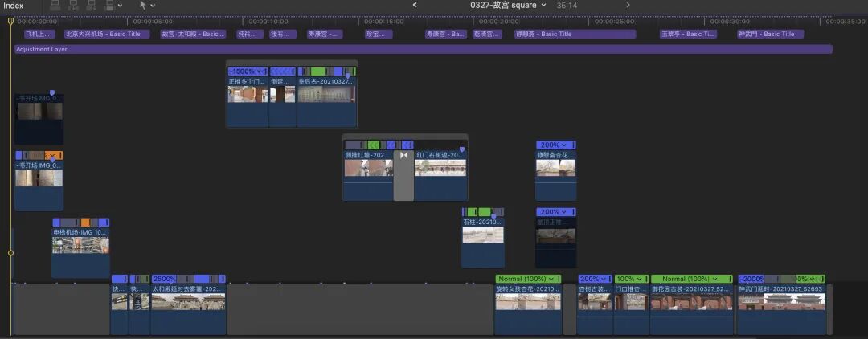Select the 红门右树道 clip thumbnail
The height and width of the screenshot is (339, 868).
point(440,168)
